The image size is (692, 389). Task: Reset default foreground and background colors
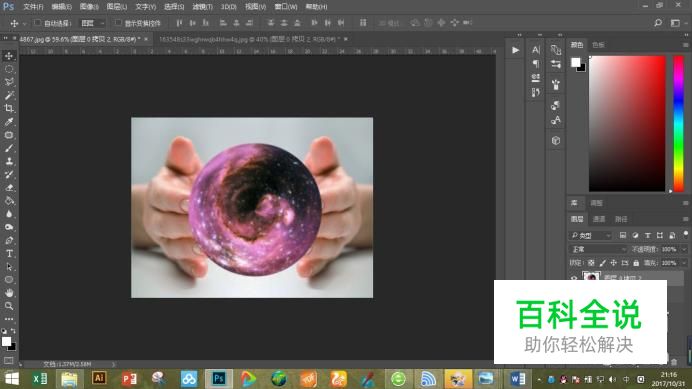(x=4, y=331)
